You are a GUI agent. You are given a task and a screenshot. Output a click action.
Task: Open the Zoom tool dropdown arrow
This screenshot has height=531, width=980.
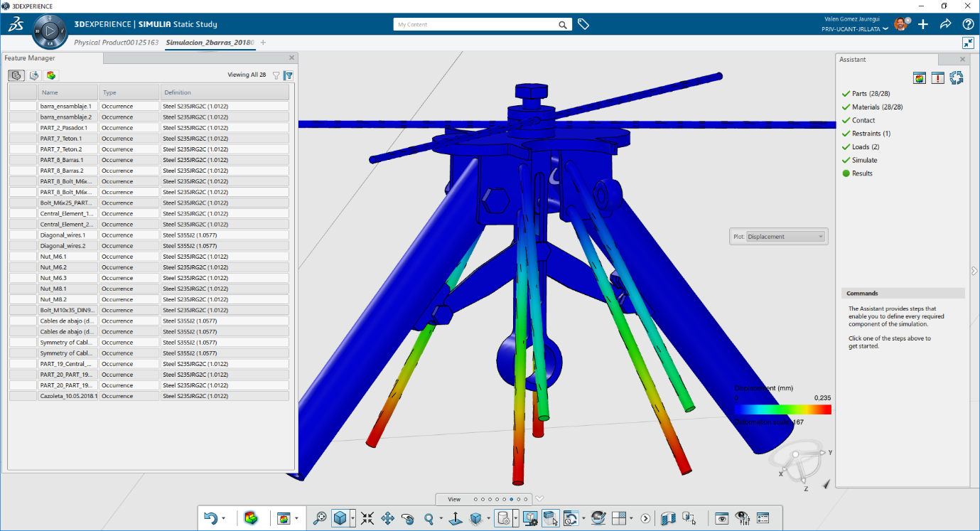pyautogui.click(x=441, y=519)
